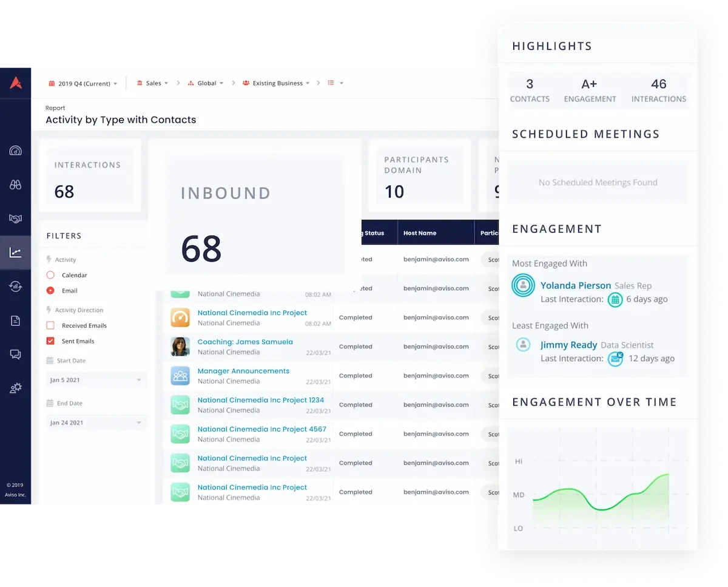The width and height of the screenshot is (728, 587).
Task: Click the PARTICIPANTS DOMAIN 10 card
Action: point(420,176)
